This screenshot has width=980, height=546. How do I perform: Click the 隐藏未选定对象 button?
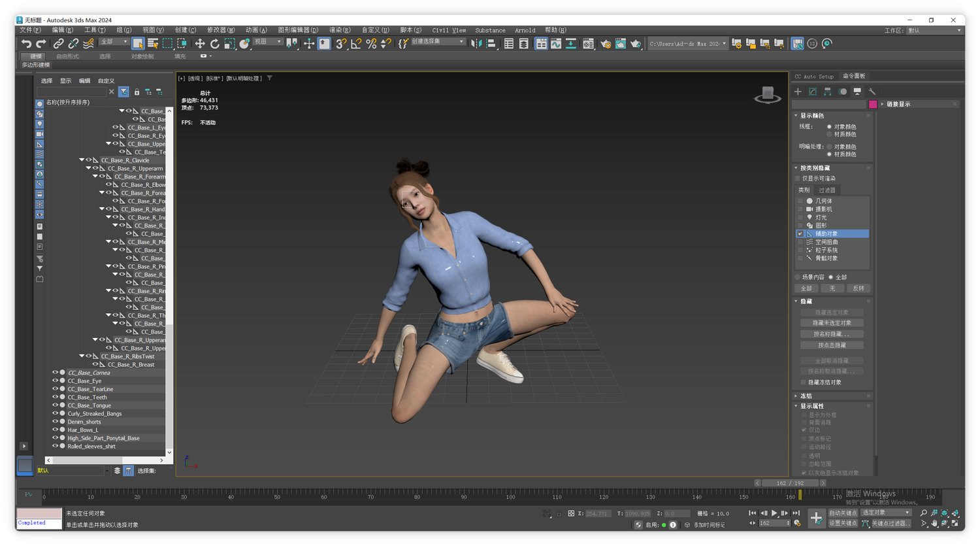pyautogui.click(x=832, y=323)
